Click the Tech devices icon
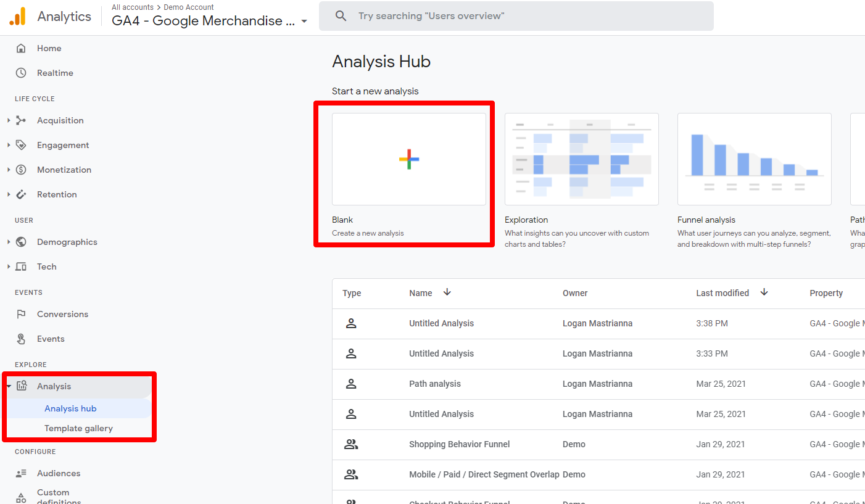Image resolution: width=865 pixels, height=504 pixels. 21,266
